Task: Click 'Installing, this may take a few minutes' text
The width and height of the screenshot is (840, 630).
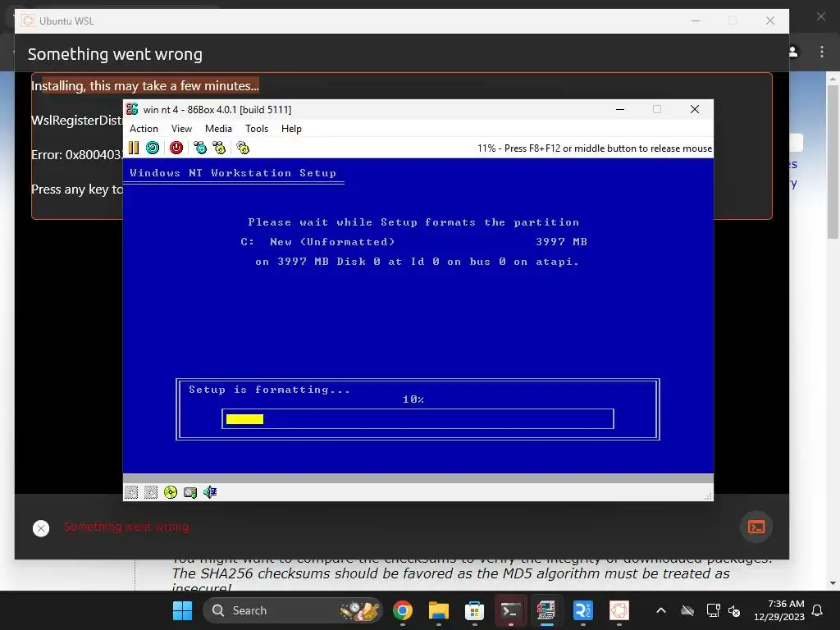Action: (x=144, y=85)
